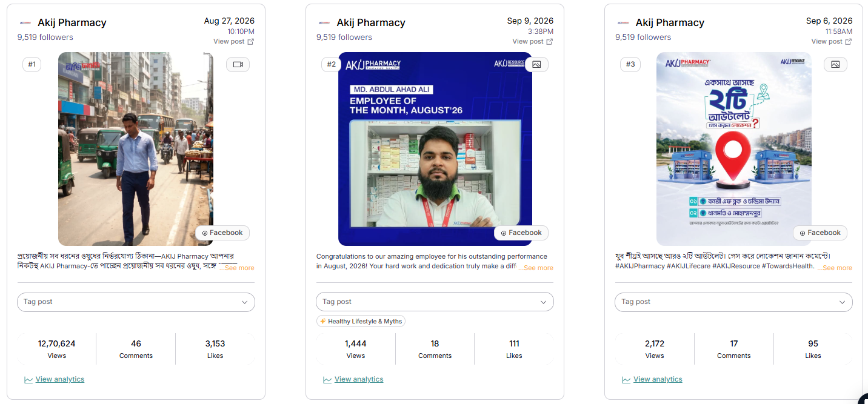Open the Tag post dropdown for post #2
Screen dimensions: 868x404
435,302
